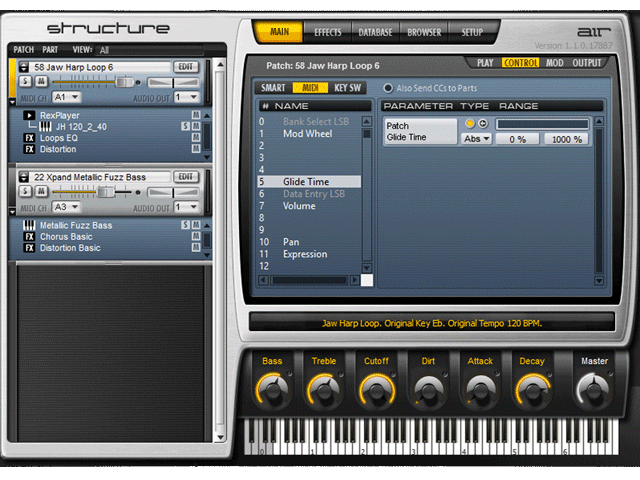Select the Expression controller row
The width and height of the screenshot is (640, 480).
(309, 254)
